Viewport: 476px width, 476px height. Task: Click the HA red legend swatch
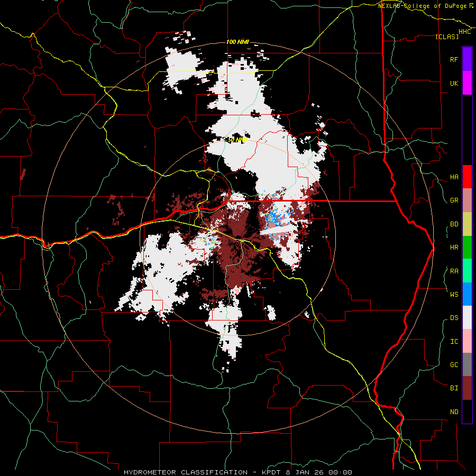467,177
